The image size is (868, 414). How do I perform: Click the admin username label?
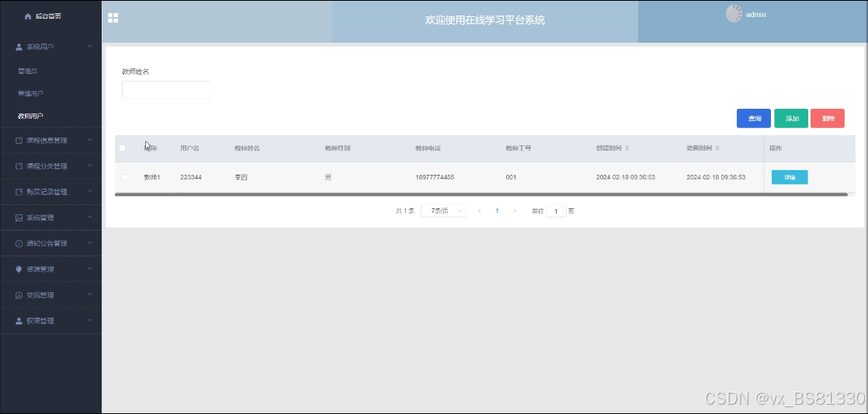coord(755,15)
